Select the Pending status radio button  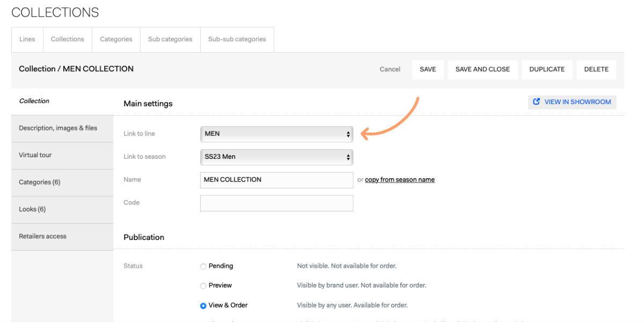click(203, 266)
